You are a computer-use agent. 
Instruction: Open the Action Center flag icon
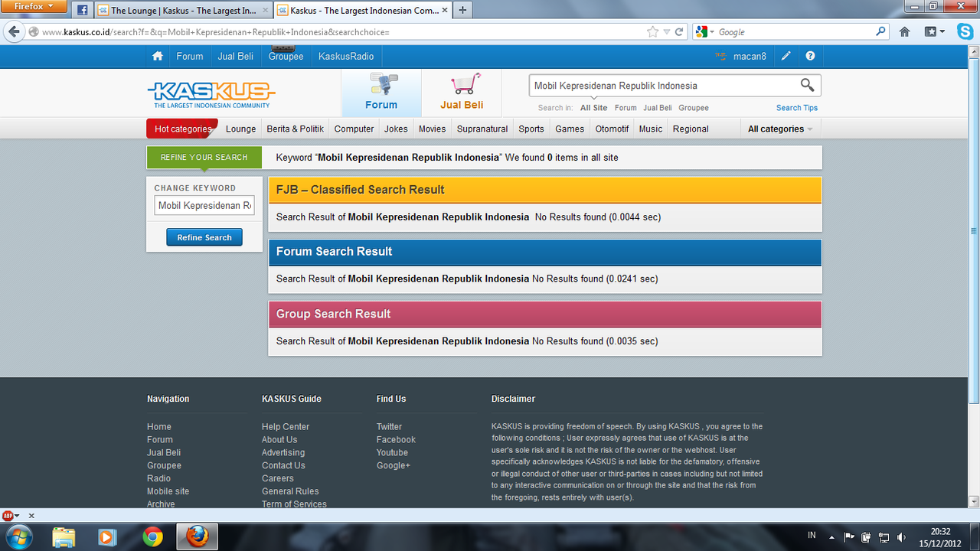(x=849, y=537)
